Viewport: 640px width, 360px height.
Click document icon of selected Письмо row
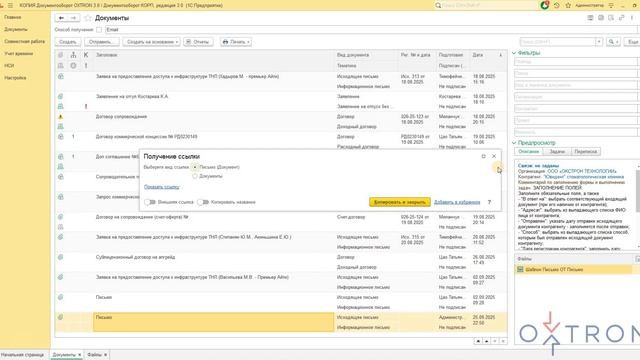pyautogui.click(x=60, y=317)
